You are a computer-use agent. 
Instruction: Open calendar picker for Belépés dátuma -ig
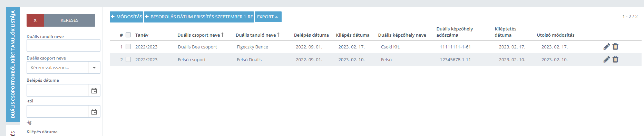(94, 112)
